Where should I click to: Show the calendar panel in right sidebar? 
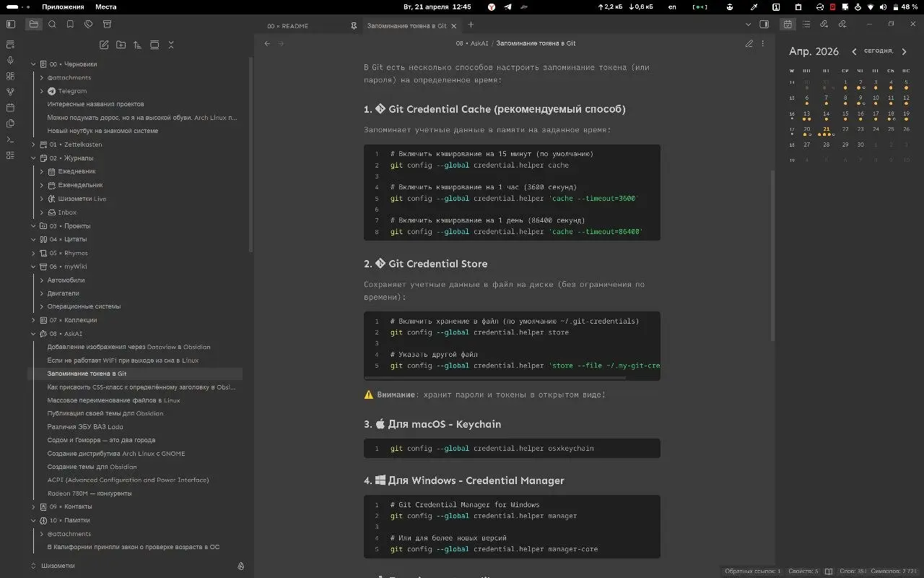[x=788, y=24]
